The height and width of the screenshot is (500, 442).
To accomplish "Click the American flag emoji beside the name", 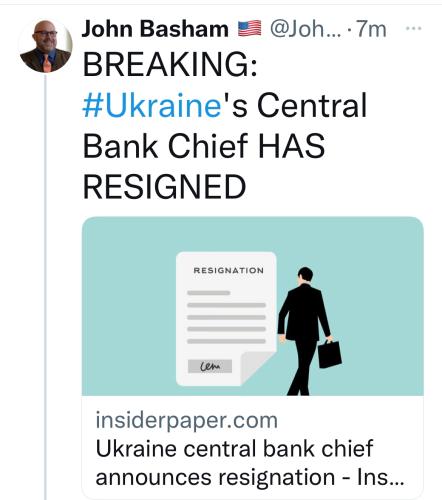I will click(x=249, y=28).
